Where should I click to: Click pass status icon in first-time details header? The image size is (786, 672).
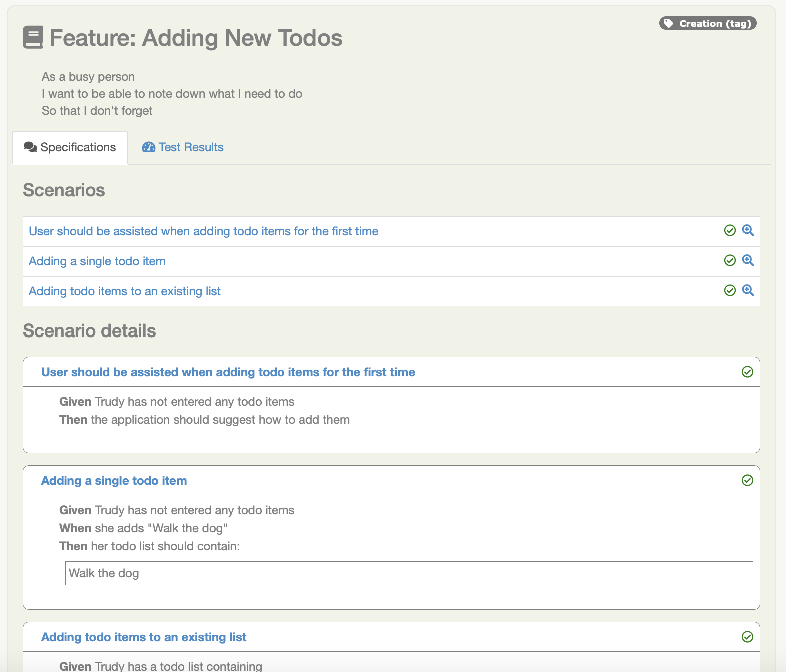[747, 372]
